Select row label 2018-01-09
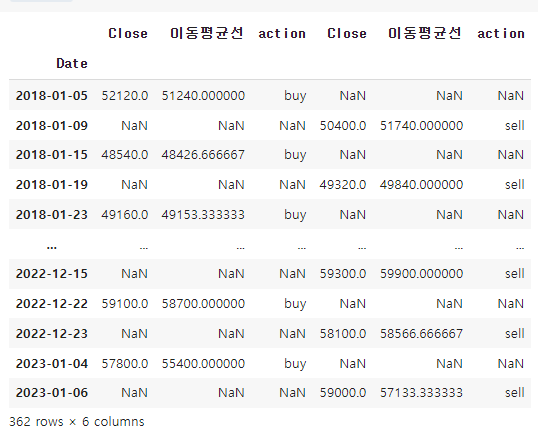This screenshot has height=436, width=538. point(52,126)
